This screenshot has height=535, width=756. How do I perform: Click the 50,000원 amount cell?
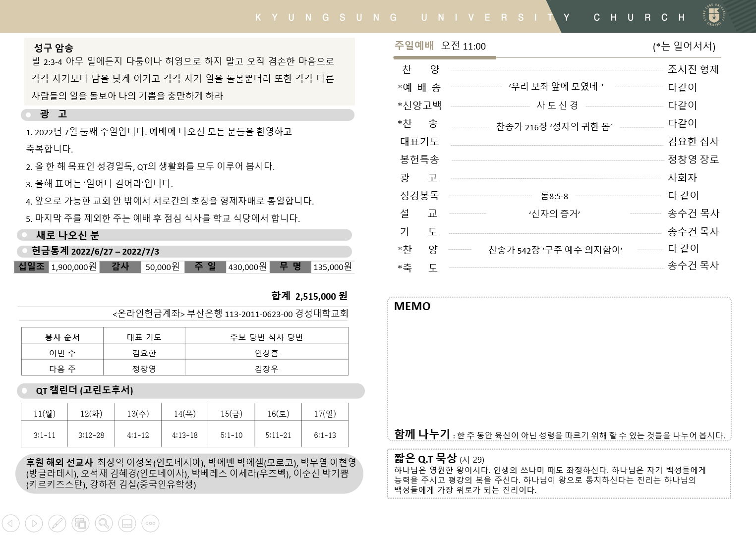click(x=163, y=267)
